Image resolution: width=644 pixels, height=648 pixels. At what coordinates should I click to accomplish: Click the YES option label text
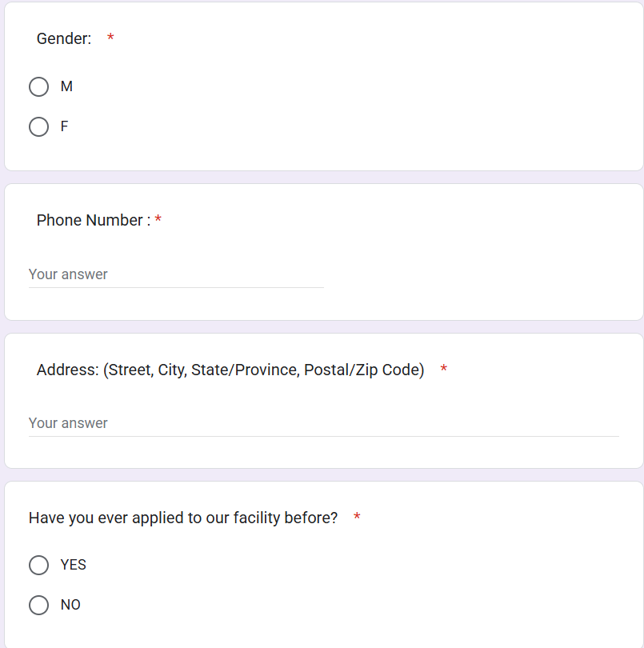(x=72, y=565)
